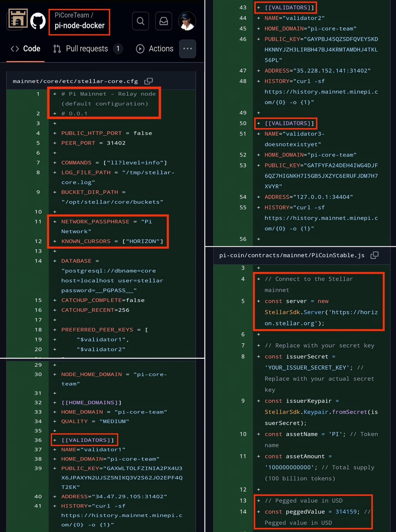
Task: Open the pi-node-docker repository link
Action: point(80,25)
